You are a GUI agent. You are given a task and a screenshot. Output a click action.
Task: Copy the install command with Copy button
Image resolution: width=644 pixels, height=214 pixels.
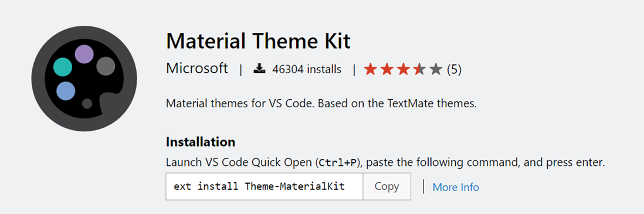[x=387, y=186]
